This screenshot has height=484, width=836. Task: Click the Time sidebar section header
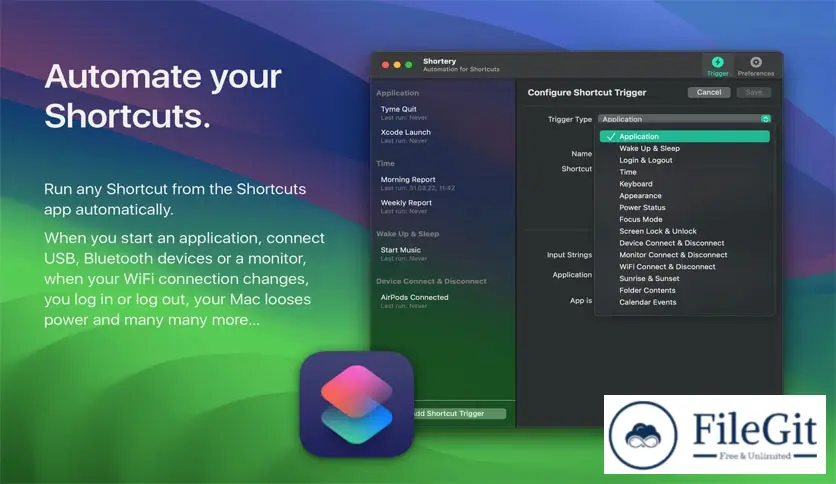385,163
